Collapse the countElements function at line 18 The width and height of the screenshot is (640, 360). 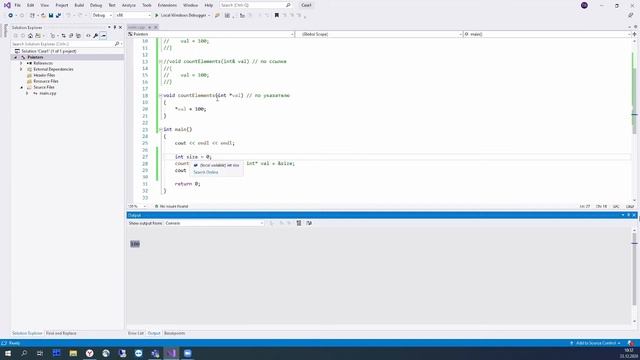pos(161,96)
